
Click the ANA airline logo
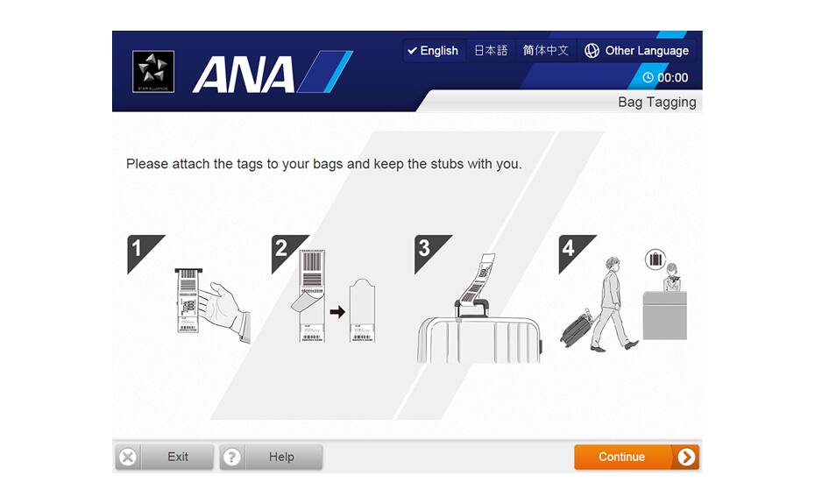coord(273,72)
